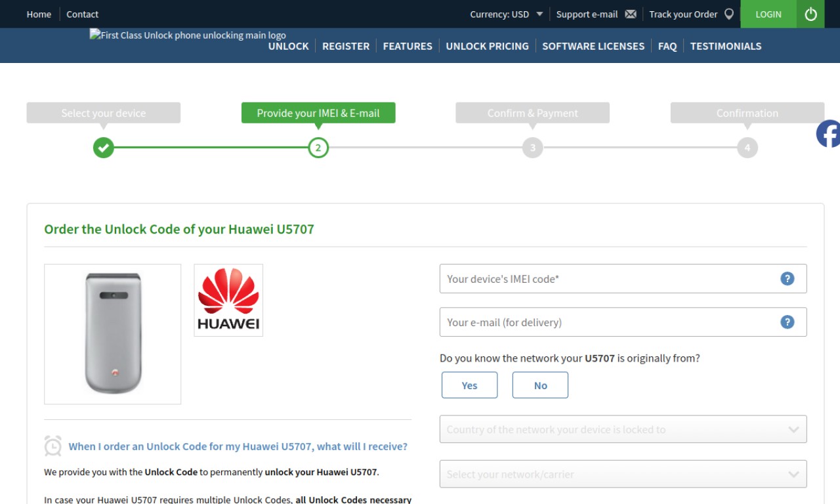Click the power icon beside LOGIN
This screenshot has width=840, height=504.
point(810,14)
